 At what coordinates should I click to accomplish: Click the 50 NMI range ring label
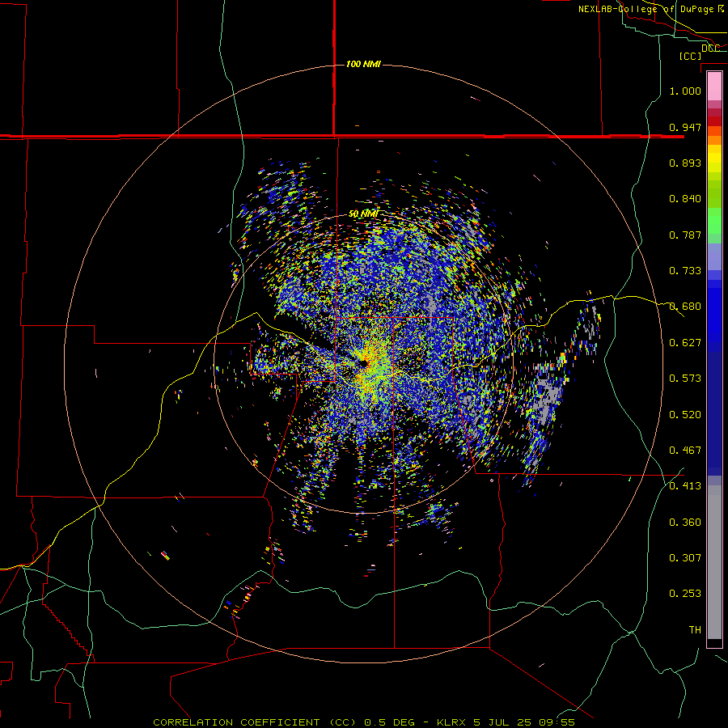pos(363,214)
